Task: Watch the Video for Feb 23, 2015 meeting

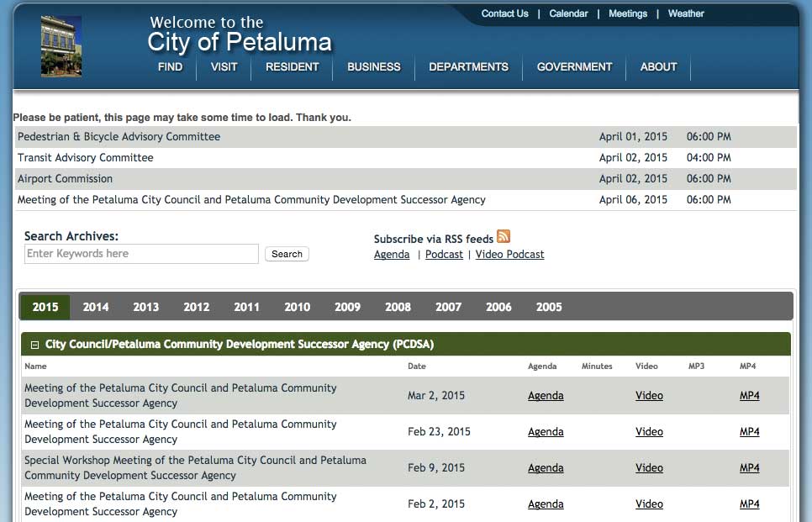Action: [650, 432]
